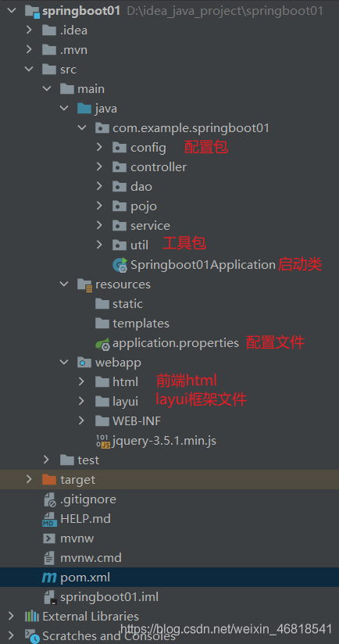Viewport: 339px width, 644px height.
Task: Select the springboot01.iml file name
Action: point(109,597)
